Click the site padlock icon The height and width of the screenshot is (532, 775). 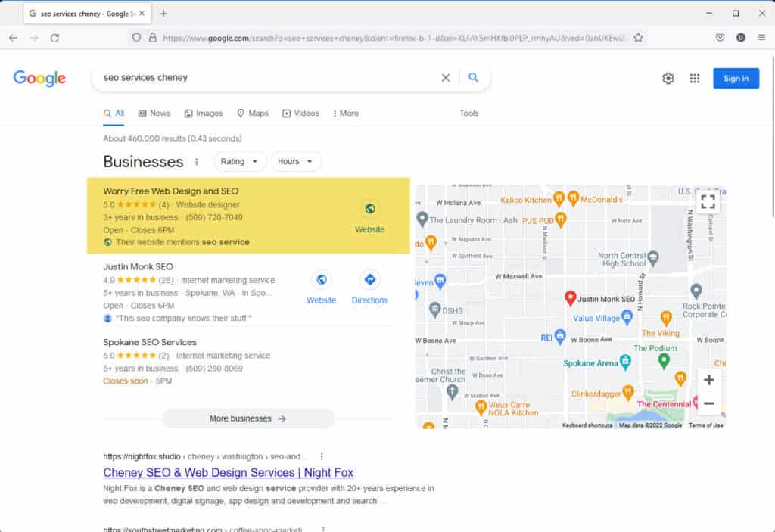[153, 38]
